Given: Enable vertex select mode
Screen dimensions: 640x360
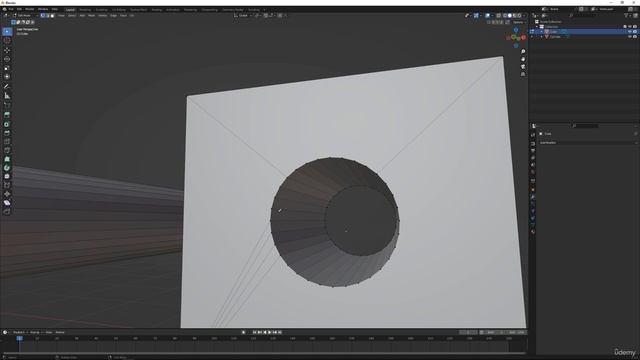Looking at the screenshot, I should [42, 16].
